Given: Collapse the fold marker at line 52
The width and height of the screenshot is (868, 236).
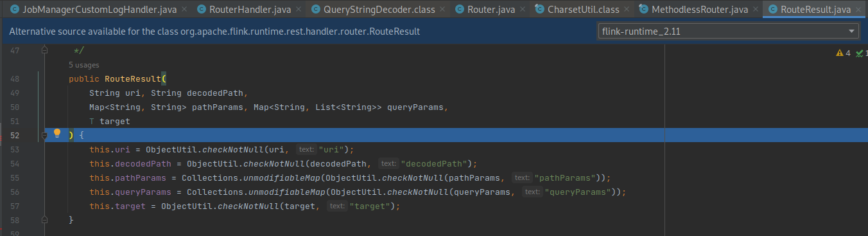Looking at the screenshot, I should pos(44,135).
